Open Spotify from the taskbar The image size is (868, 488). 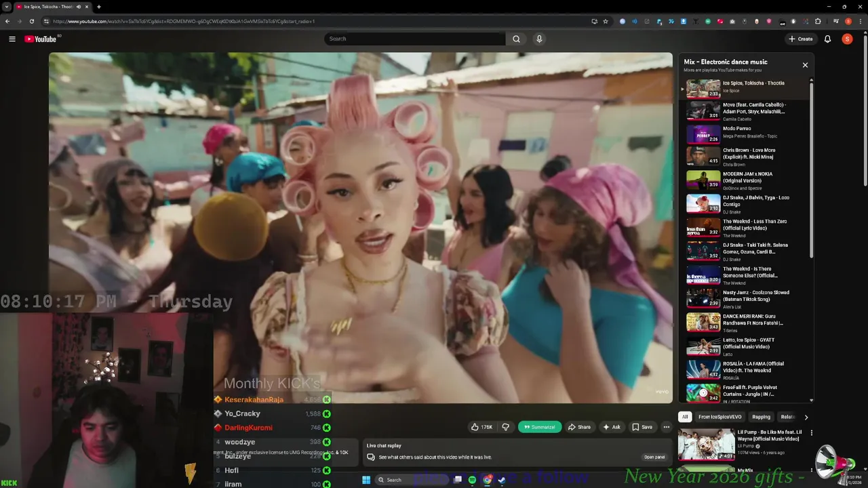472,480
